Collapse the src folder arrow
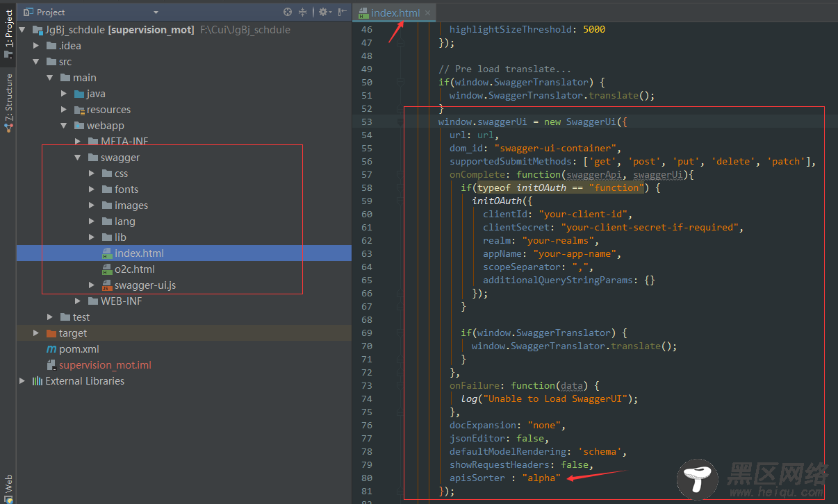Screen dimensions: 838x504 37,62
